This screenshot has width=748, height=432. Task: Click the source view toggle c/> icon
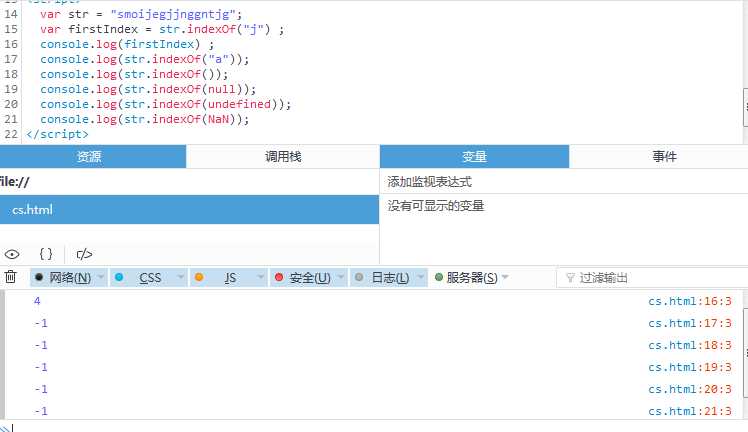pos(84,254)
